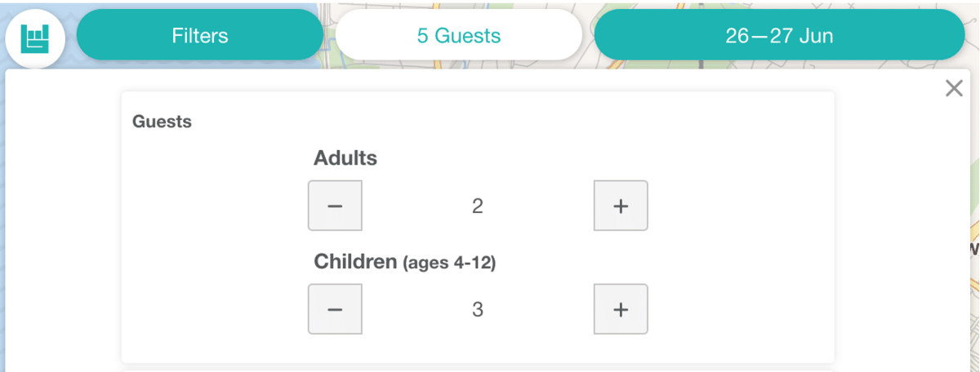Viewport: 980px width, 372px height.
Task: Open the 26—27 Jun date picker
Action: 779,36
